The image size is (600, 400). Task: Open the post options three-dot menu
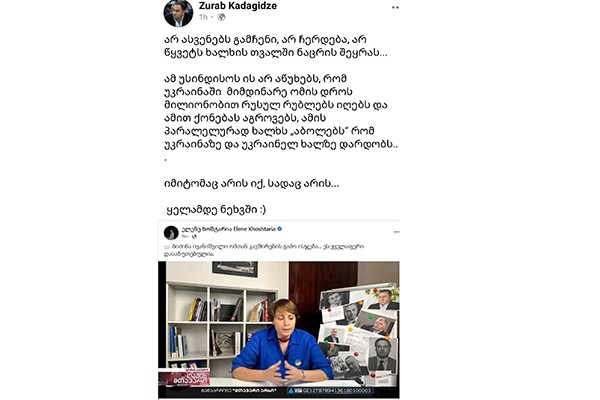pyautogui.click(x=395, y=8)
